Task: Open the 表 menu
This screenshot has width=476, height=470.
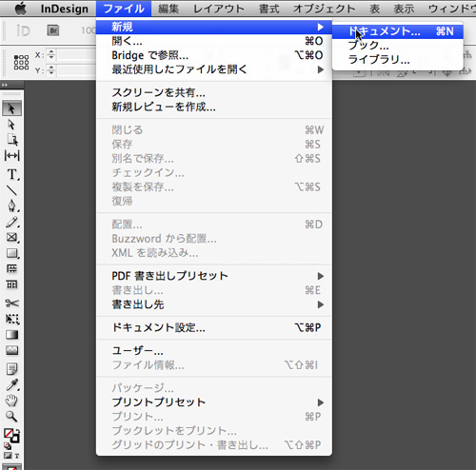Action: [374, 9]
